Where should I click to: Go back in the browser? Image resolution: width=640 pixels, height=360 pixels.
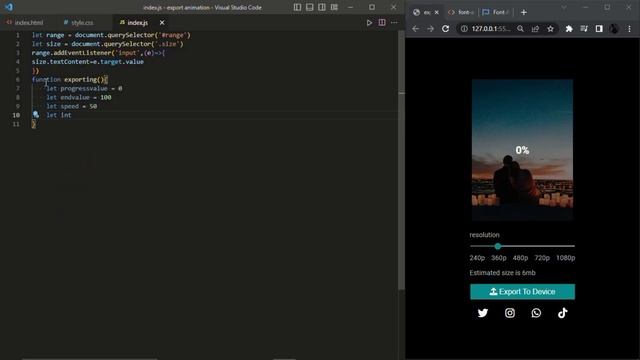pos(416,29)
